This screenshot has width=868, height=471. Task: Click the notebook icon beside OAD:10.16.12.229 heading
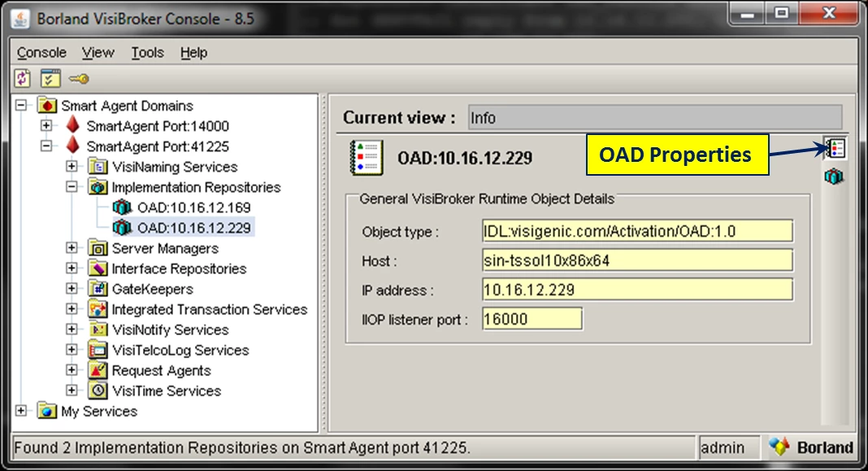tap(367, 158)
